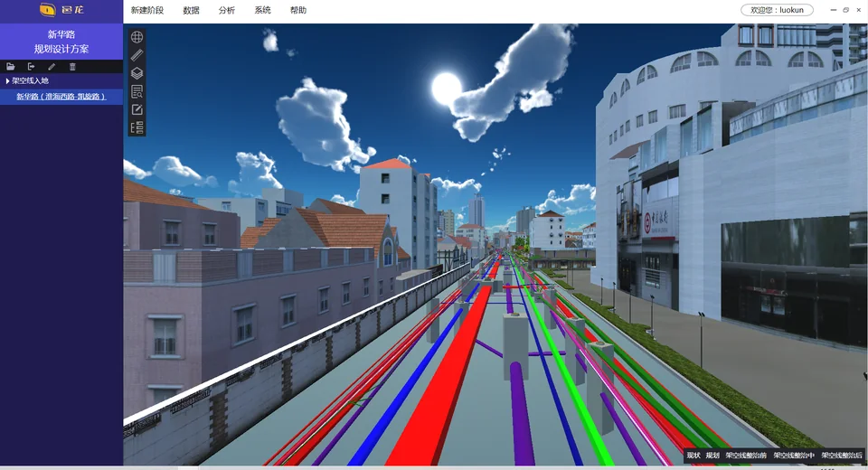Click the pencil edit icon in sidebar toolbar
This screenshot has height=470, width=868.
coord(52,66)
